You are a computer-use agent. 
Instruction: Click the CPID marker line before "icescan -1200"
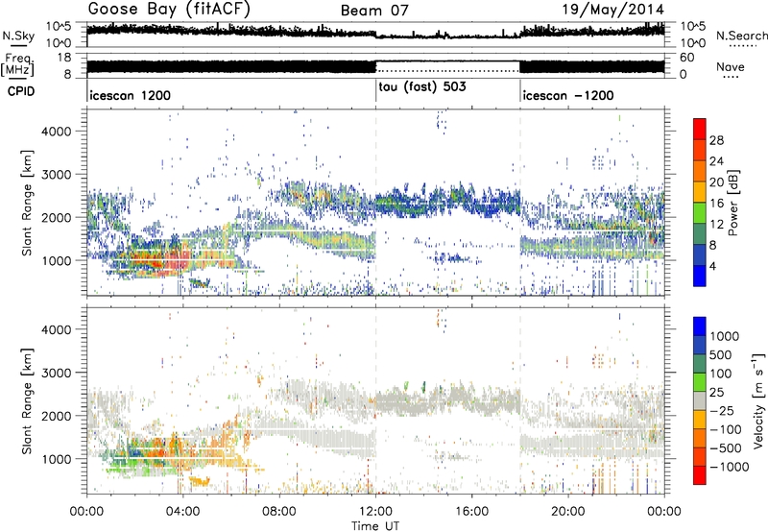[x=520, y=91]
